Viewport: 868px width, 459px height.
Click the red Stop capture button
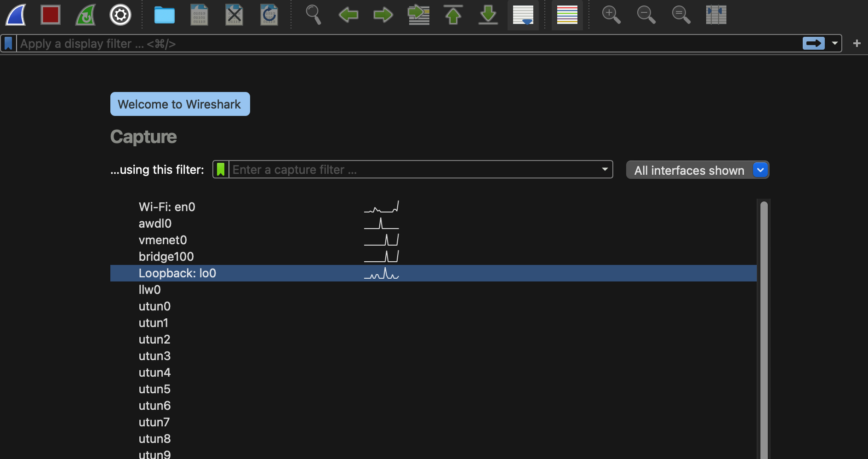pos(51,15)
